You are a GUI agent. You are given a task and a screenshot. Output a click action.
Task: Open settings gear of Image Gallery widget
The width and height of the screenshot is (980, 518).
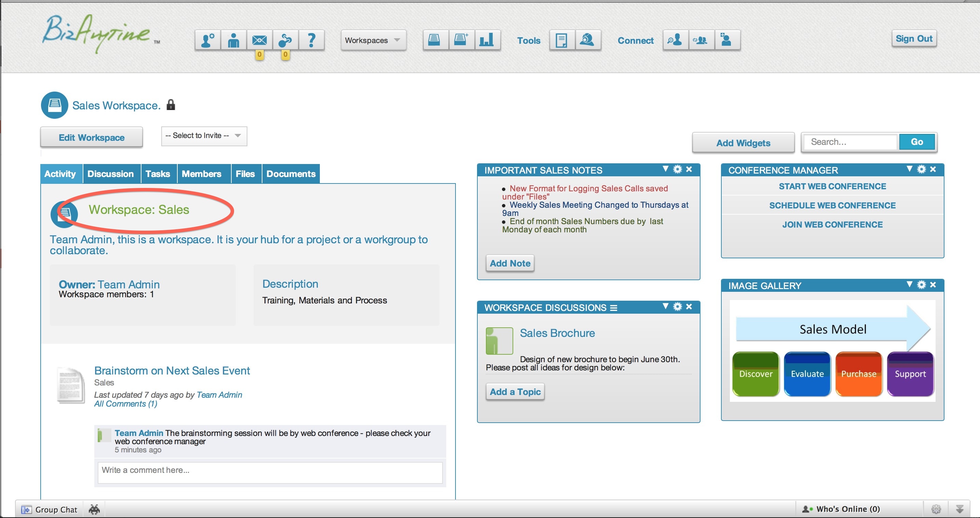(921, 285)
